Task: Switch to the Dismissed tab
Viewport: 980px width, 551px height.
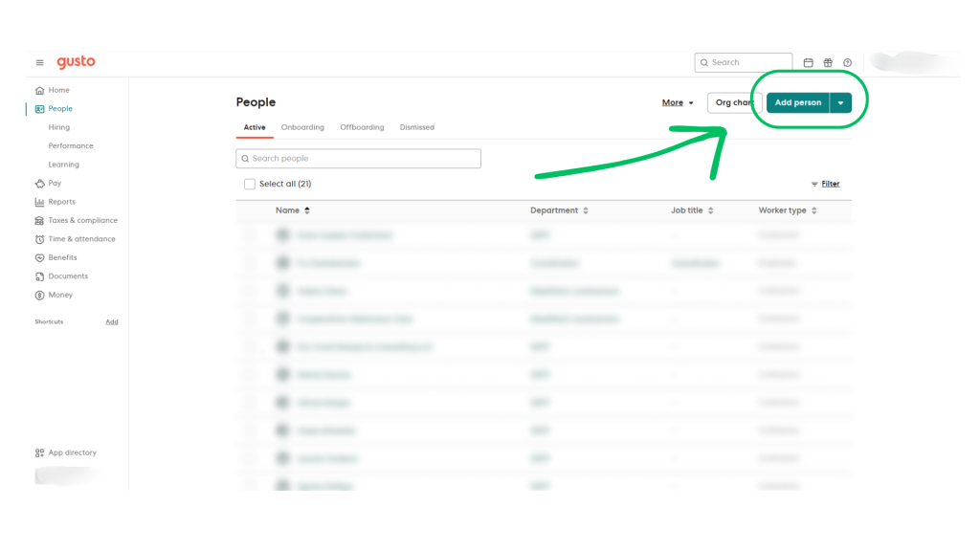Action: coord(416,127)
